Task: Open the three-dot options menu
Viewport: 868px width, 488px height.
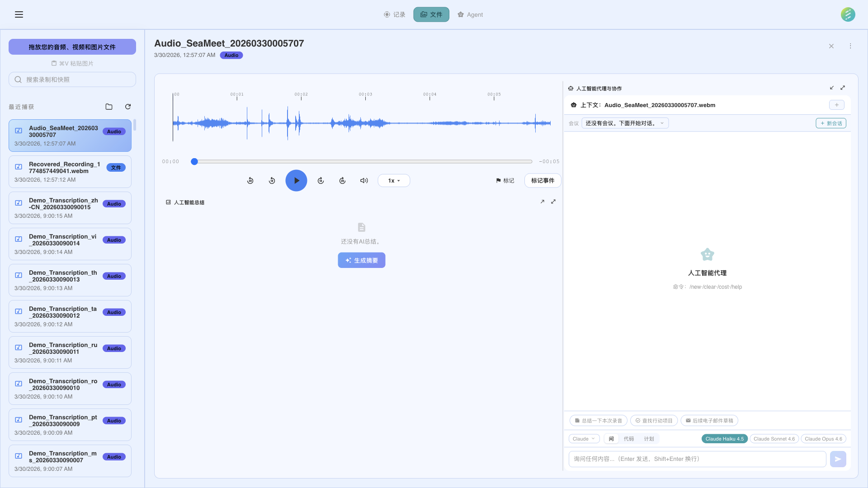Action: (x=850, y=46)
